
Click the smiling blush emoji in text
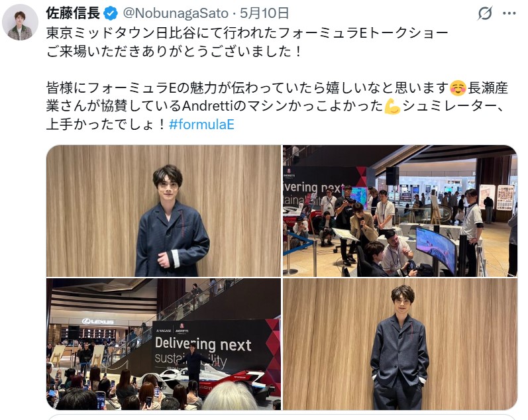458,88
